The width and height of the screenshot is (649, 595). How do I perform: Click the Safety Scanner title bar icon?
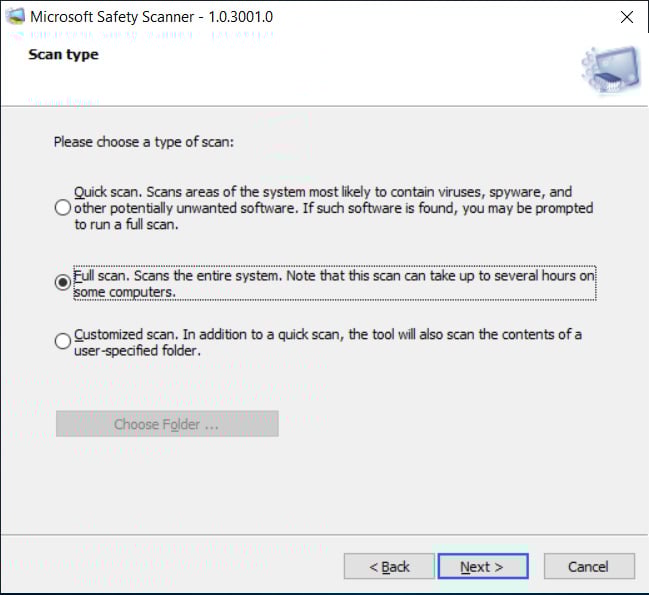(x=15, y=17)
